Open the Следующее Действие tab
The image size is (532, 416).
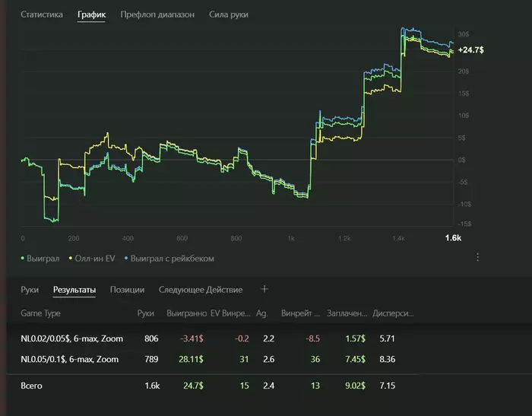click(201, 290)
